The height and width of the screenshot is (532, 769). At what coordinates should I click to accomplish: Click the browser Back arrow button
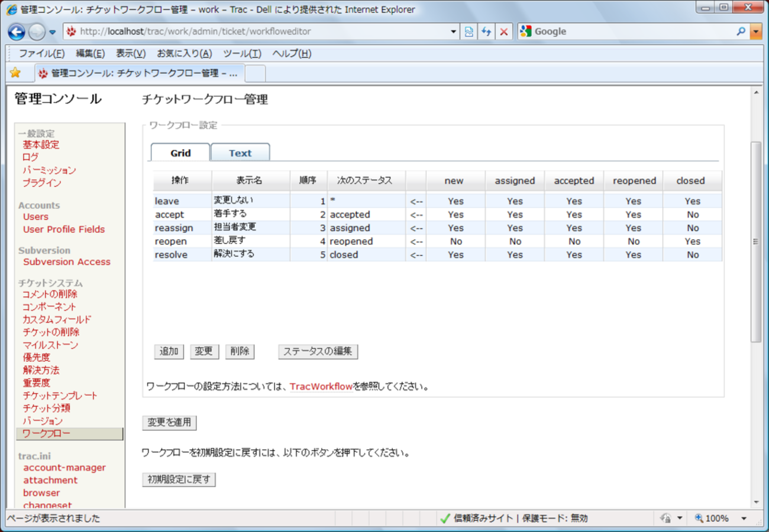pos(17,32)
